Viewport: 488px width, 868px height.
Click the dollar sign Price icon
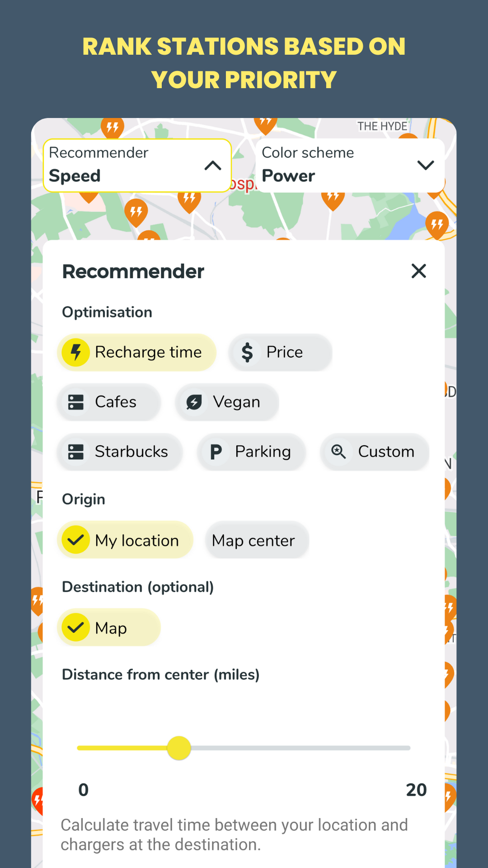click(x=247, y=352)
